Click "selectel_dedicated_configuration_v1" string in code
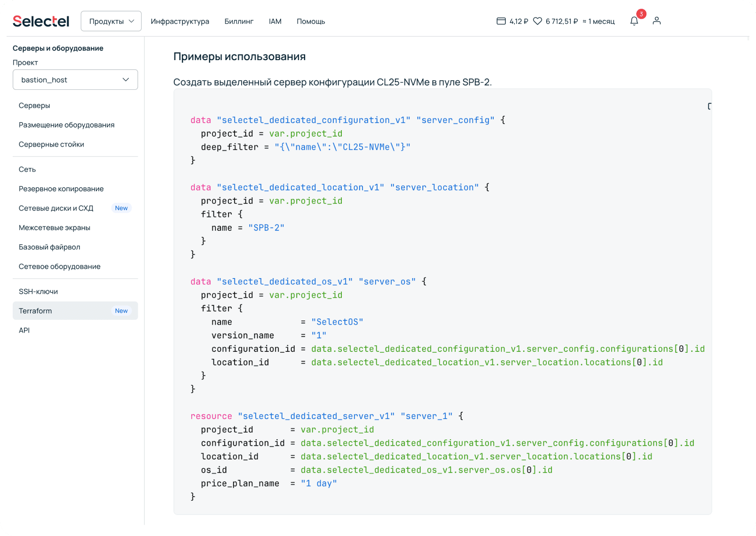 314,120
